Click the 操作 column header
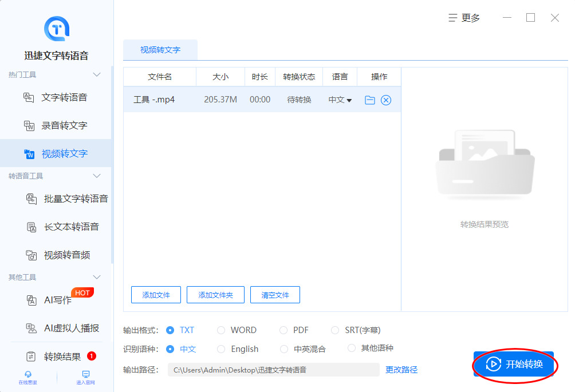 click(x=379, y=77)
